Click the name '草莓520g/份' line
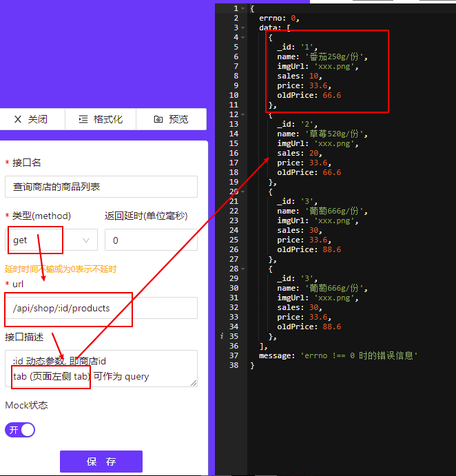Image resolution: width=456 pixels, height=476 pixels. 322,134
